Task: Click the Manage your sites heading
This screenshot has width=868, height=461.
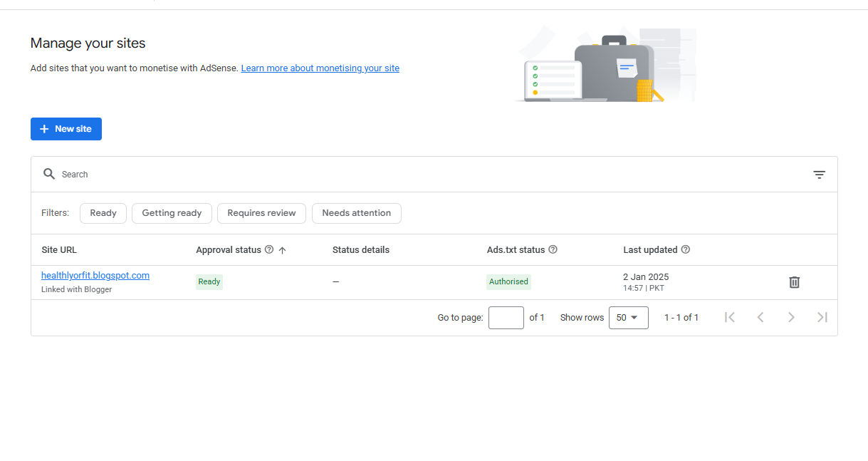Action: pyautogui.click(x=88, y=43)
